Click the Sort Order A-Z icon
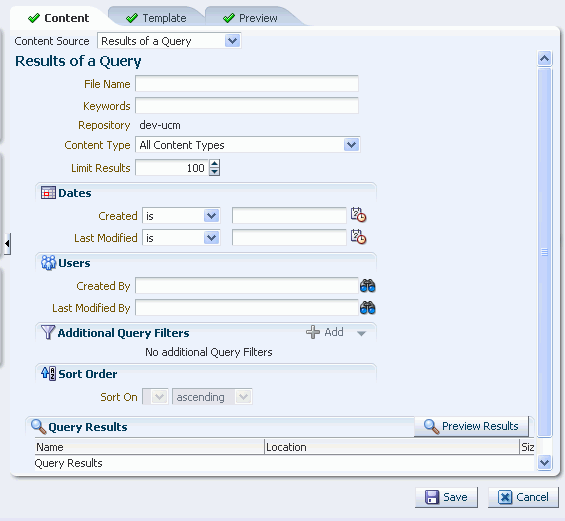The width and height of the screenshot is (565, 521). coord(48,374)
